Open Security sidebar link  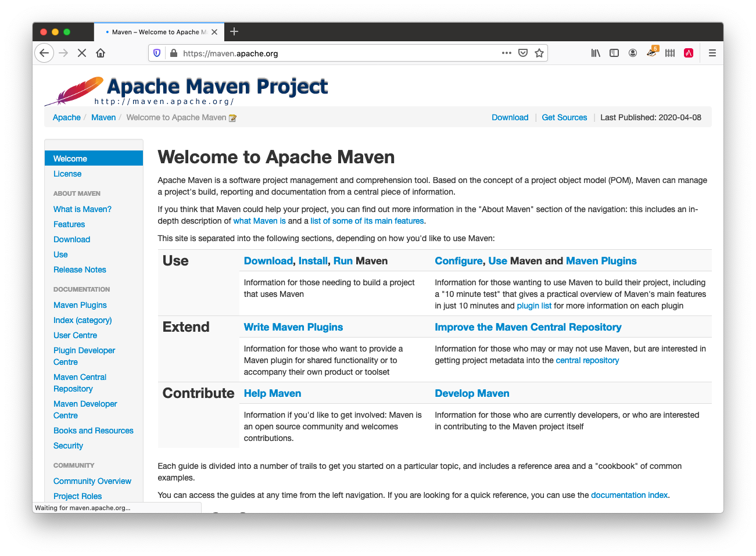69,446
